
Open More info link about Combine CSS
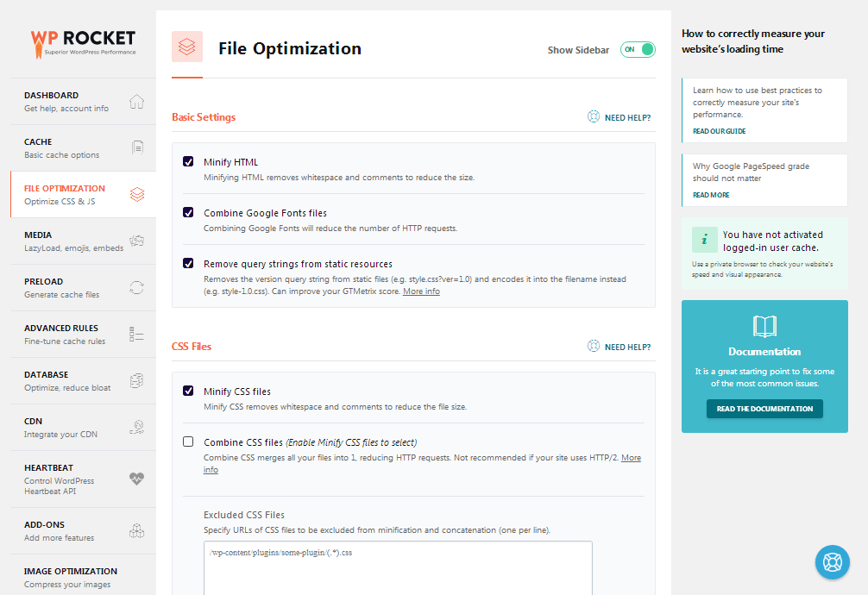coord(631,458)
